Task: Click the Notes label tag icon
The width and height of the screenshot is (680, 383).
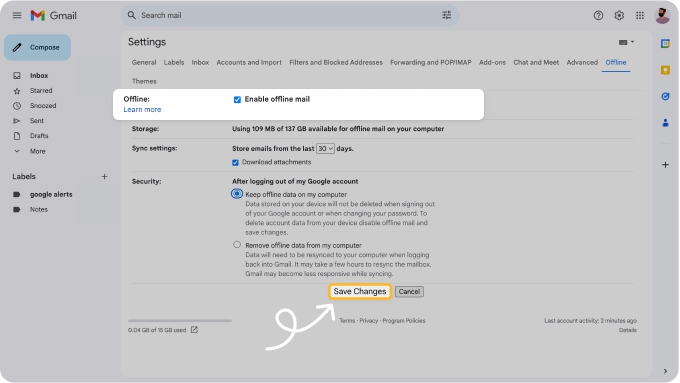Action: (x=17, y=210)
